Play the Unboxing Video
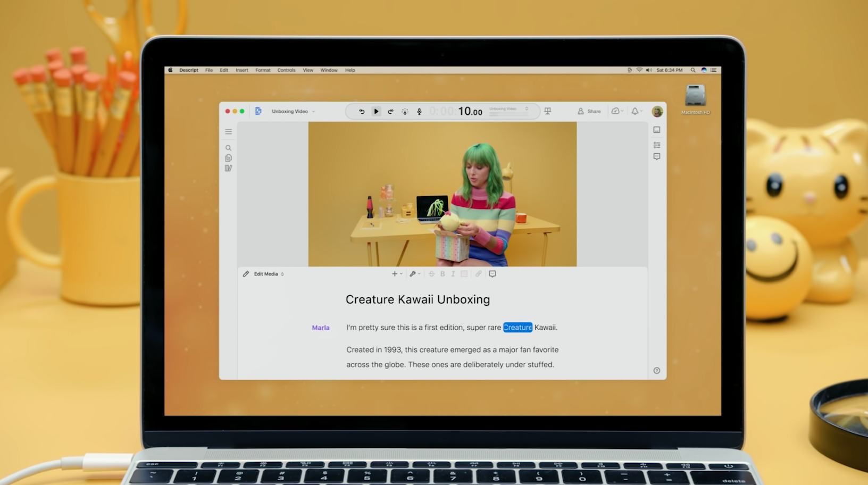The height and width of the screenshot is (485, 868). tap(376, 111)
